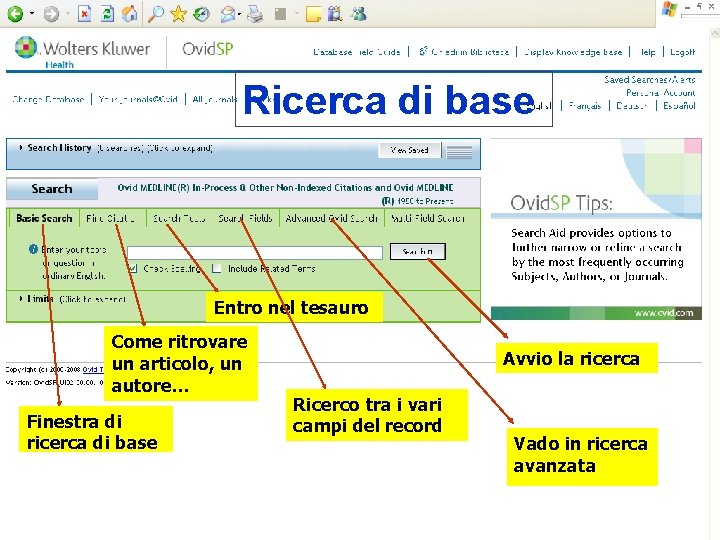Viewport: 720px width, 540px height.
Task: Open the Chiedi in Biblioteca link
Action: click(464, 52)
